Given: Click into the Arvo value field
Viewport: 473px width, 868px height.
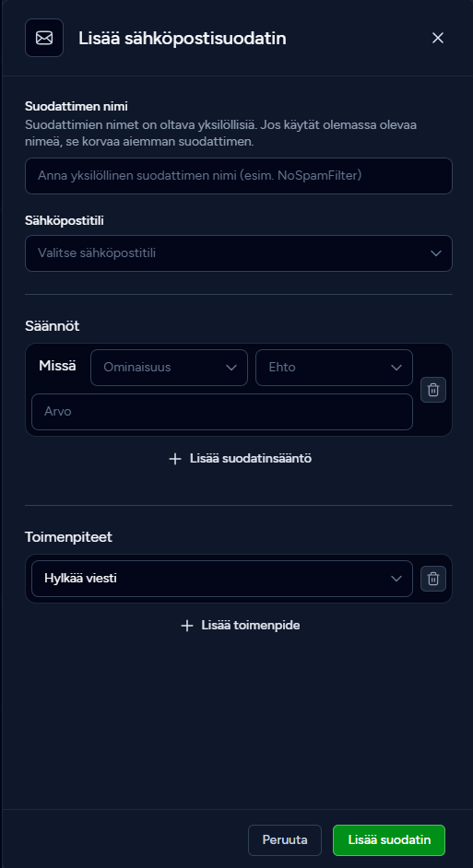Looking at the screenshot, I should click(222, 412).
